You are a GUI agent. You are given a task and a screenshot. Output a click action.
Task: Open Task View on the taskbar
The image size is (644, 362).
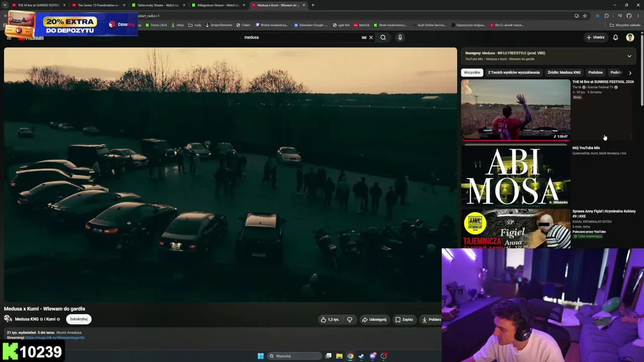328,356
